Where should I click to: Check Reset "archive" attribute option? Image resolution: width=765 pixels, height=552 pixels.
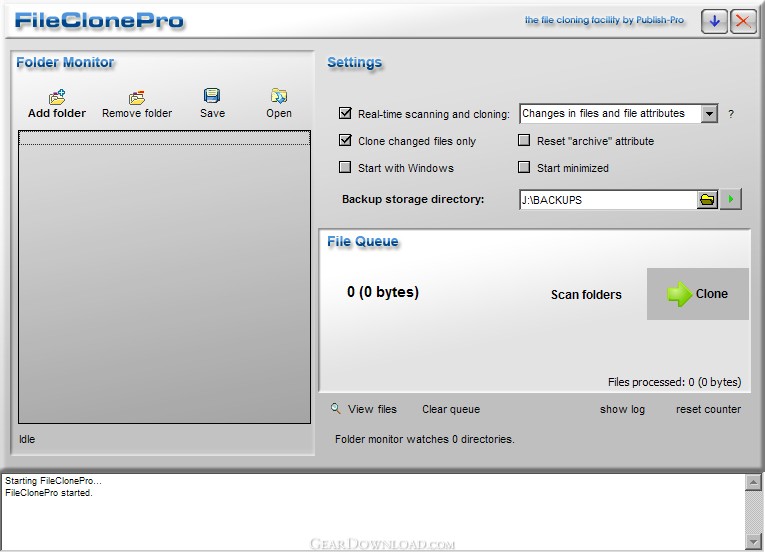tap(523, 141)
